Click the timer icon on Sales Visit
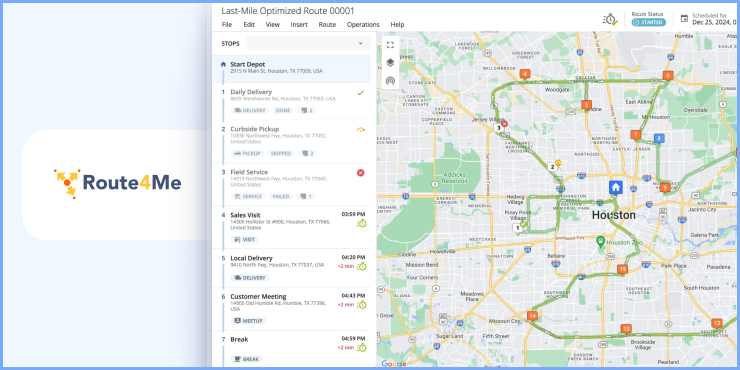Viewport: 740px width, 370px height. pyautogui.click(x=362, y=223)
